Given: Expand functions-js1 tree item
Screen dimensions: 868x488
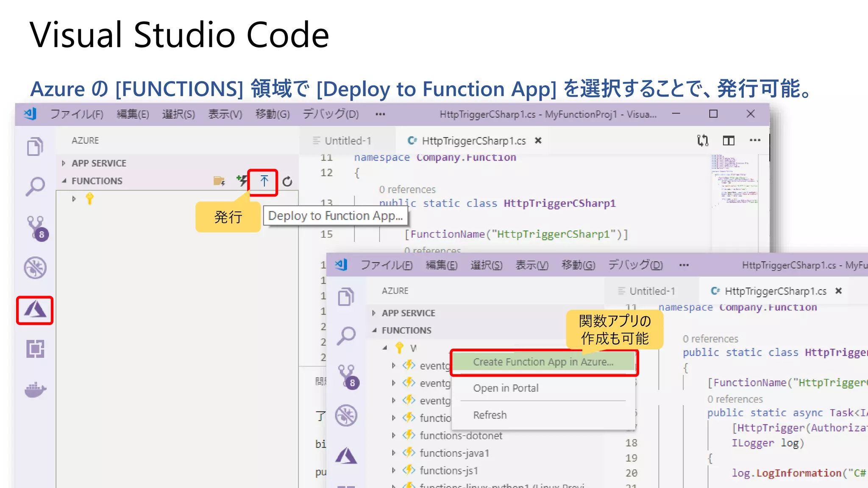Looking at the screenshot, I should coord(394,470).
